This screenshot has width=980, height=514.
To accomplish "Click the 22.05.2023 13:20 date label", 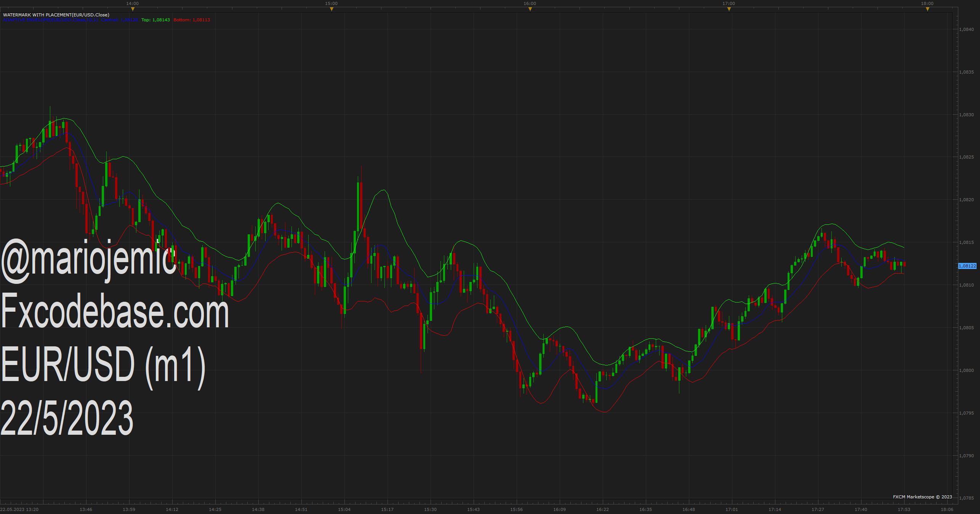I will pos(19,509).
